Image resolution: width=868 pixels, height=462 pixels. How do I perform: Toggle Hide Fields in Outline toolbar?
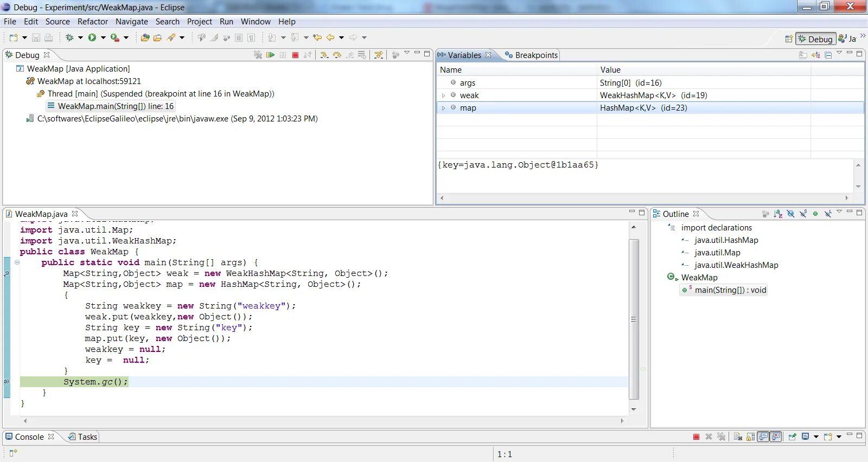pyautogui.click(x=790, y=214)
